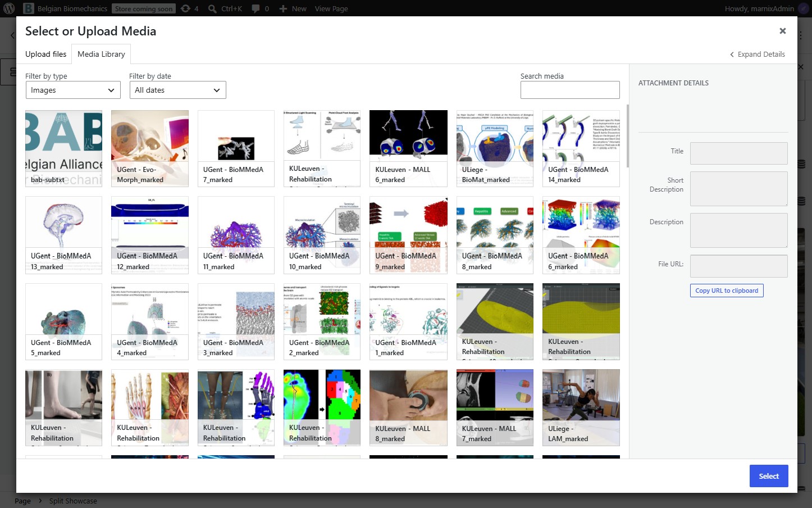Viewport: 812px width, 508px height.
Task: Open the updates icon showing 4
Action: [189, 8]
